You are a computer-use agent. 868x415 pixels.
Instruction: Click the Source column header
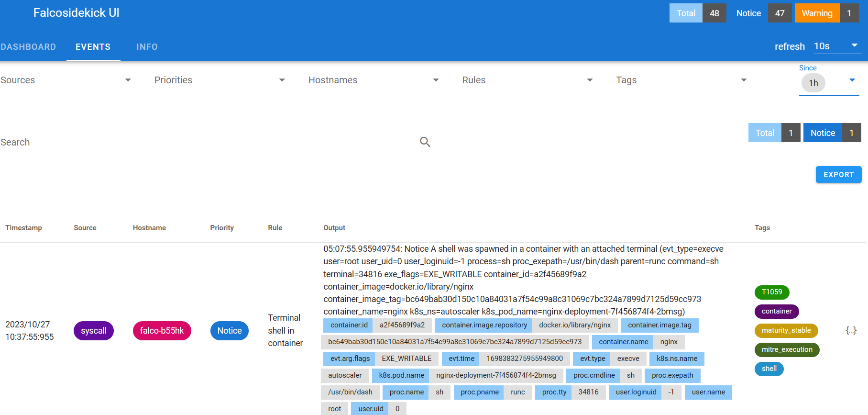(x=85, y=228)
